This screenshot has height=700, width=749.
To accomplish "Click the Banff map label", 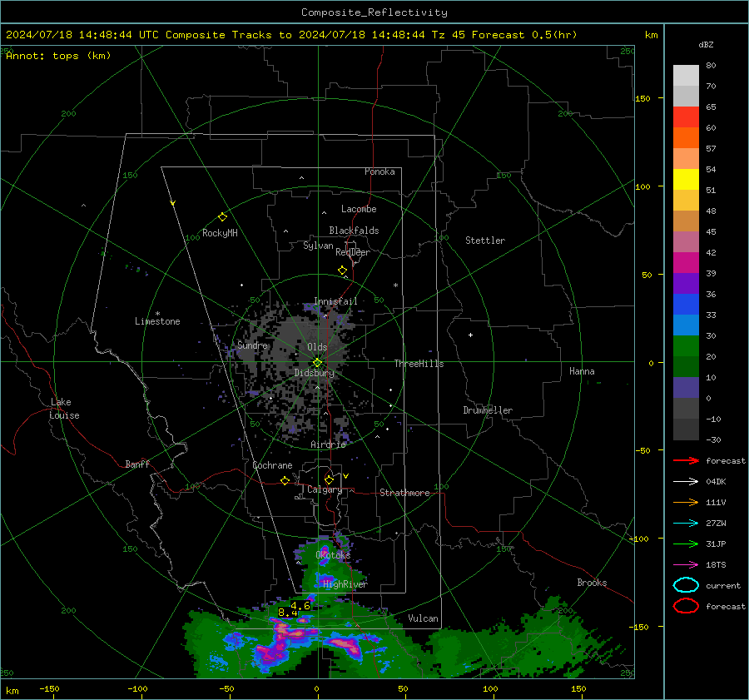I will (x=137, y=464).
